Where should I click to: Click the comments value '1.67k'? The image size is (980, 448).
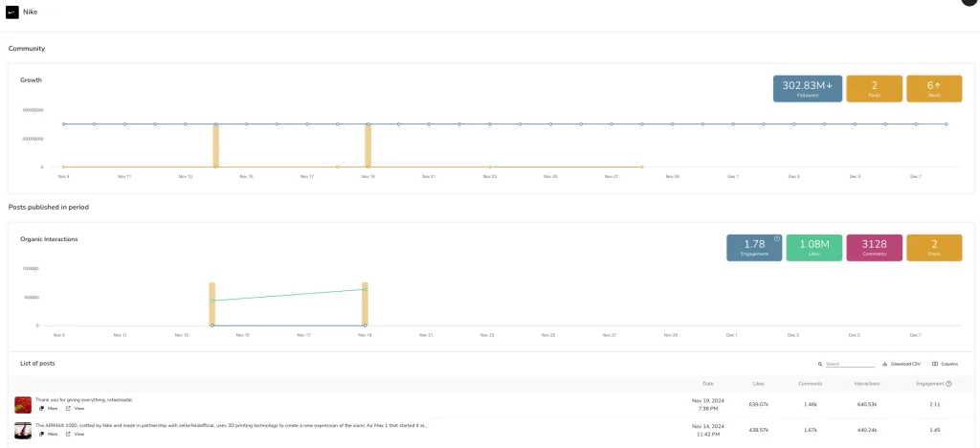coord(810,430)
